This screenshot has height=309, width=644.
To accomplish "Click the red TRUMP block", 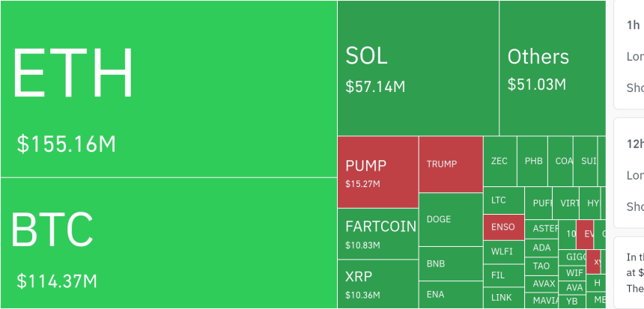I will [450, 165].
